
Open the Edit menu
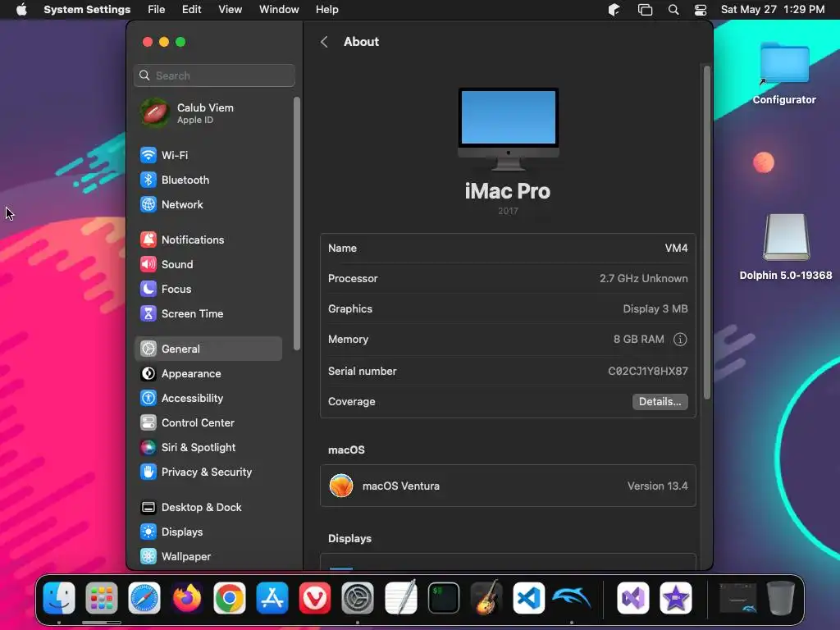191,10
